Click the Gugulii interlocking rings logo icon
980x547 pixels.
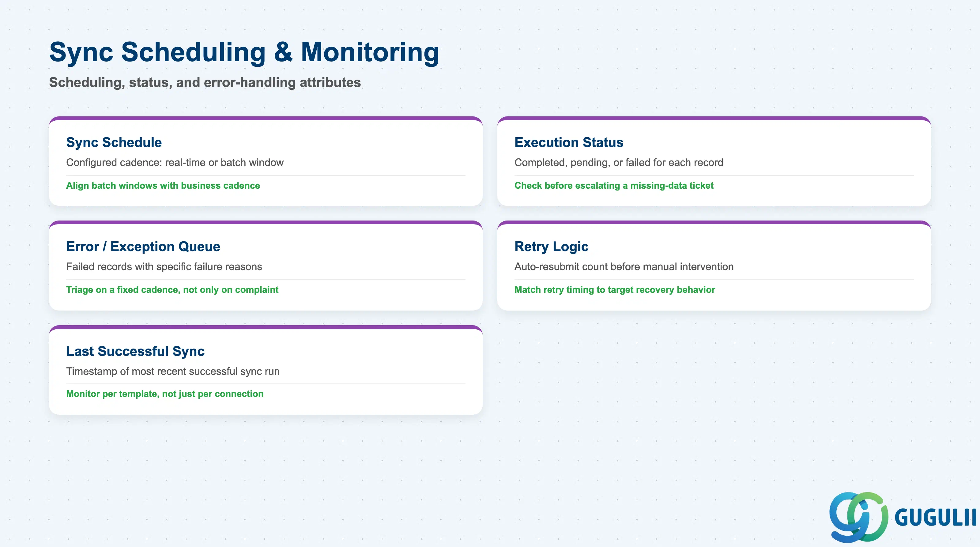tap(859, 517)
